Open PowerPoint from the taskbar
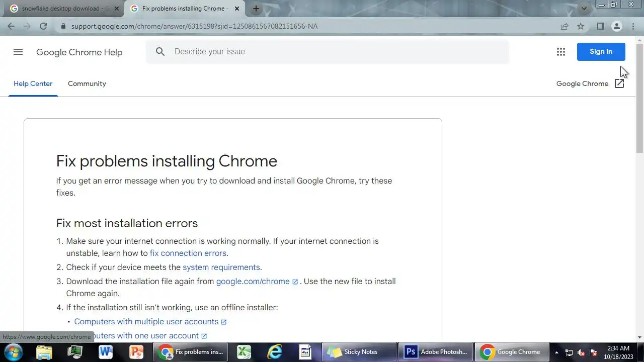 136,352
